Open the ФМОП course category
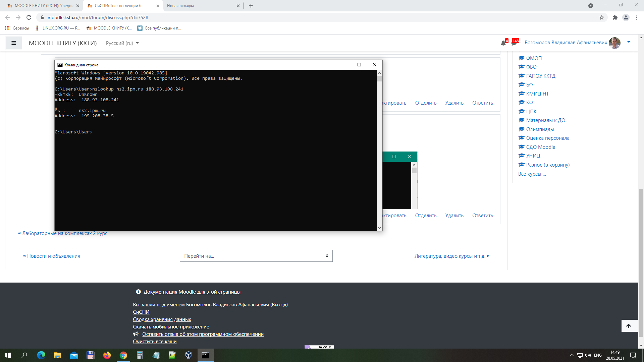The height and width of the screenshot is (362, 644). (x=534, y=58)
